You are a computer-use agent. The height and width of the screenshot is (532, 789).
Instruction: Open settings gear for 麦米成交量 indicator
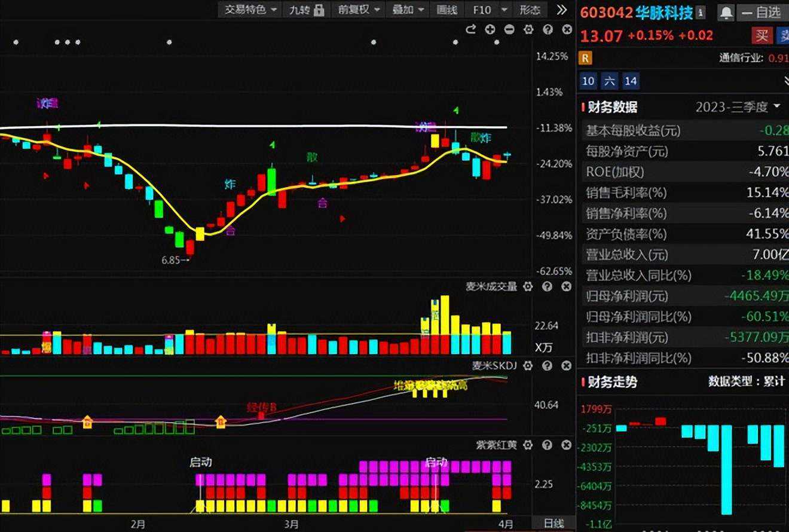point(527,287)
